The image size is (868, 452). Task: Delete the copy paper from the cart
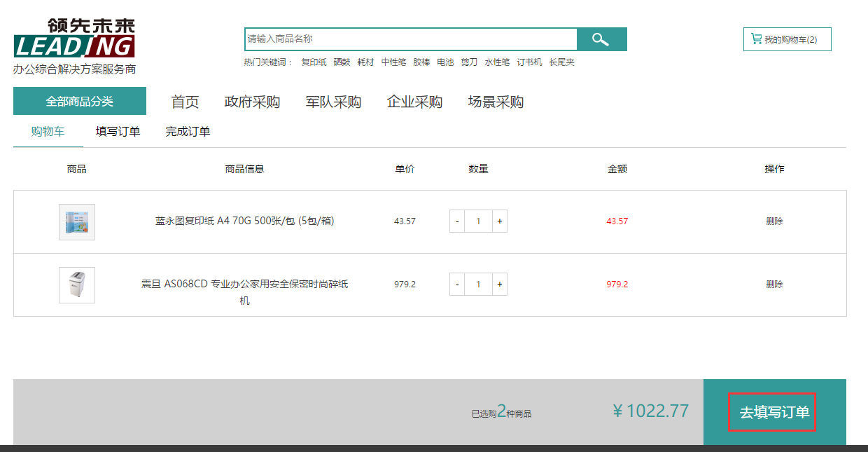coord(774,221)
